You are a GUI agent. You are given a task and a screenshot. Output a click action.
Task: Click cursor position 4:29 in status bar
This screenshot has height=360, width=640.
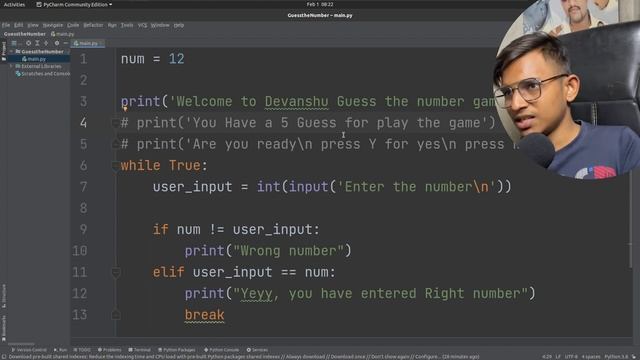547,357
